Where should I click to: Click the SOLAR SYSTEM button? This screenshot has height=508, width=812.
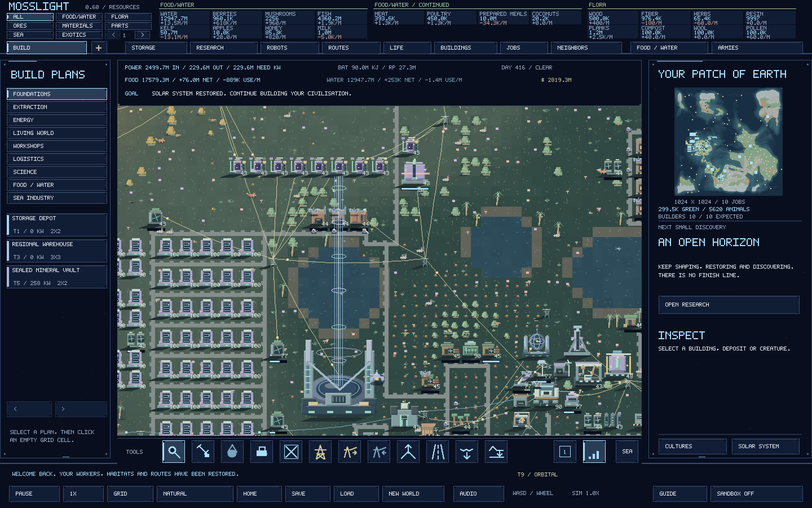tap(765, 446)
